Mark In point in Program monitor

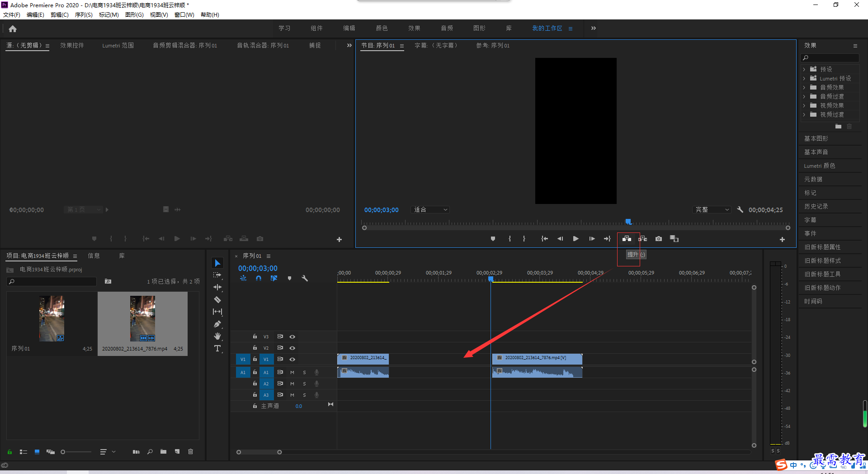(x=509, y=239)
